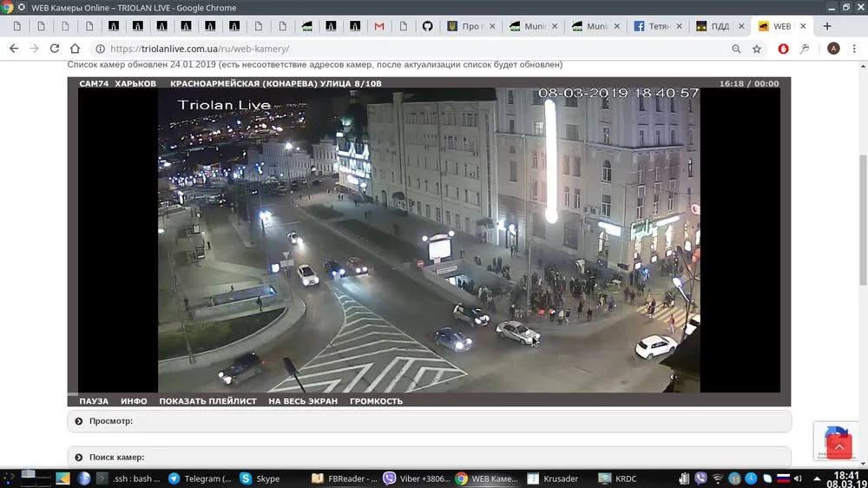Screen dimensions: 868x488
Task: Click the zoom magnifier icon in address bar
Action: click(736, 49)
